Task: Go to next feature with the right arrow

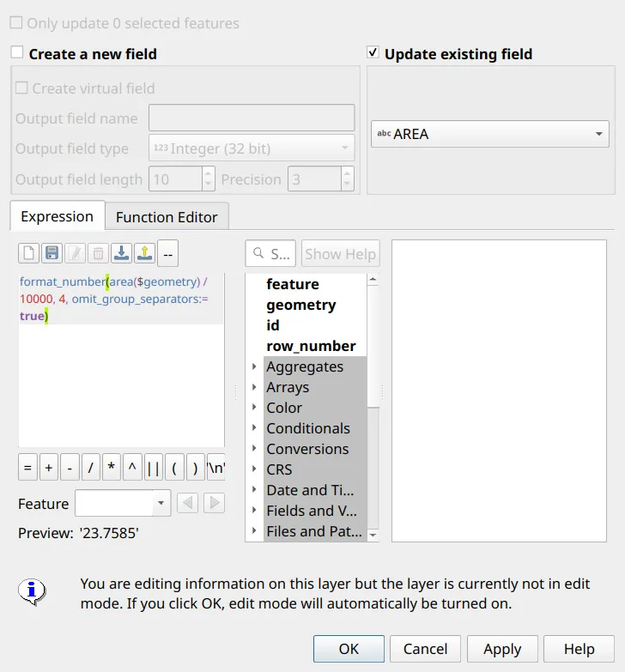Action: pos(215,503)
